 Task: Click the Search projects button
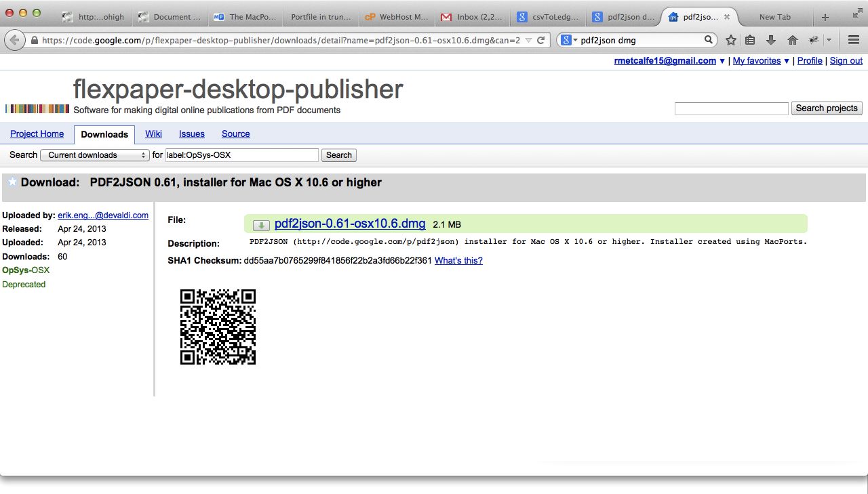coord(827,108)
